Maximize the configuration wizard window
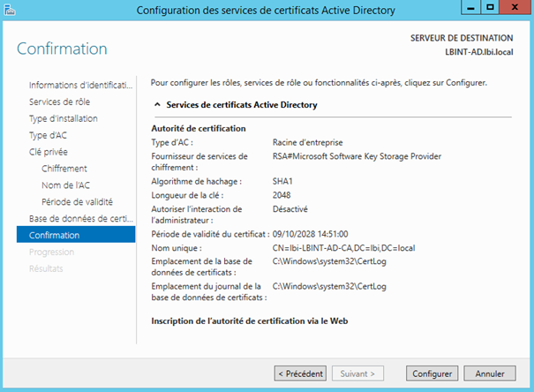Image resolution: width=534 pixels, height=392 pixels. point(489,10)
